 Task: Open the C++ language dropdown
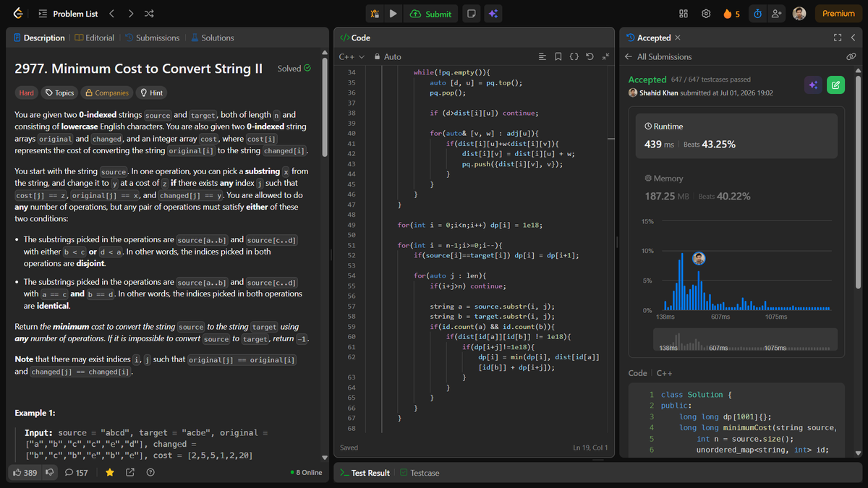click(351, 56)
